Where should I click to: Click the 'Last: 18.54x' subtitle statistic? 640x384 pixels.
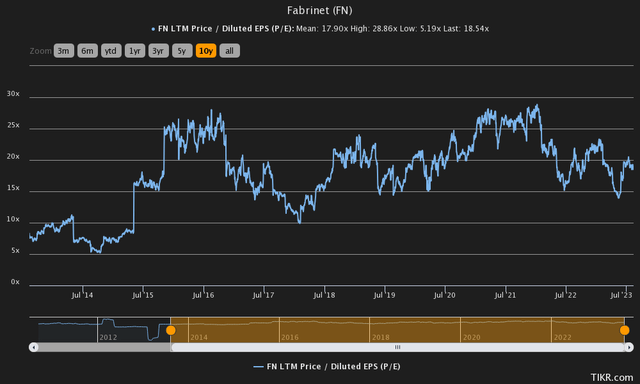coord(466,29)
